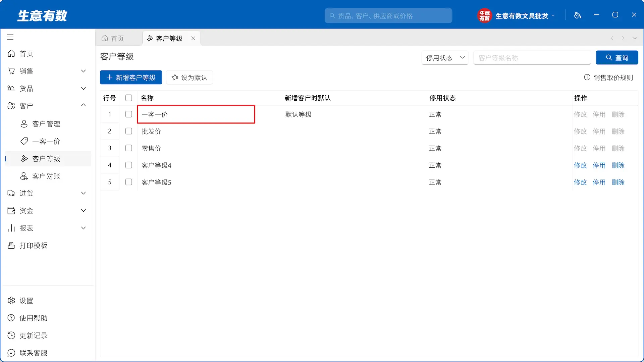
Task: Collapse the 客户 menu chevron
Action: tap(84, 105)
